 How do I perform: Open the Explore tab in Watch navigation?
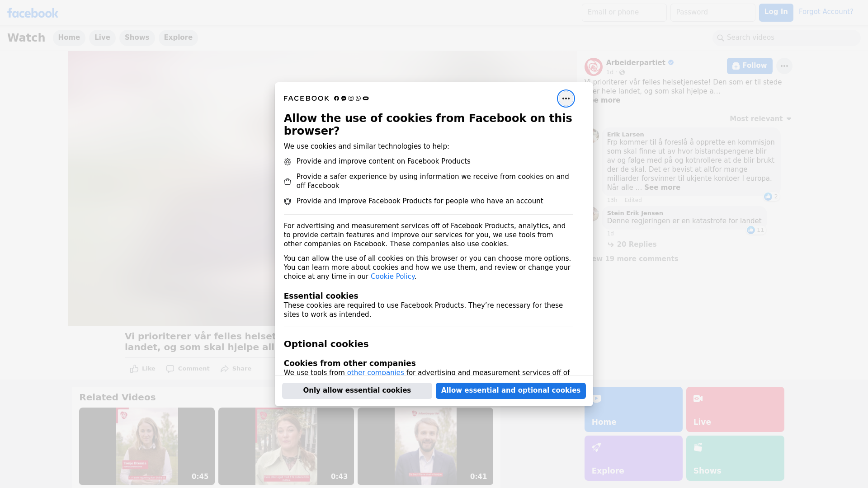(178, 38)
